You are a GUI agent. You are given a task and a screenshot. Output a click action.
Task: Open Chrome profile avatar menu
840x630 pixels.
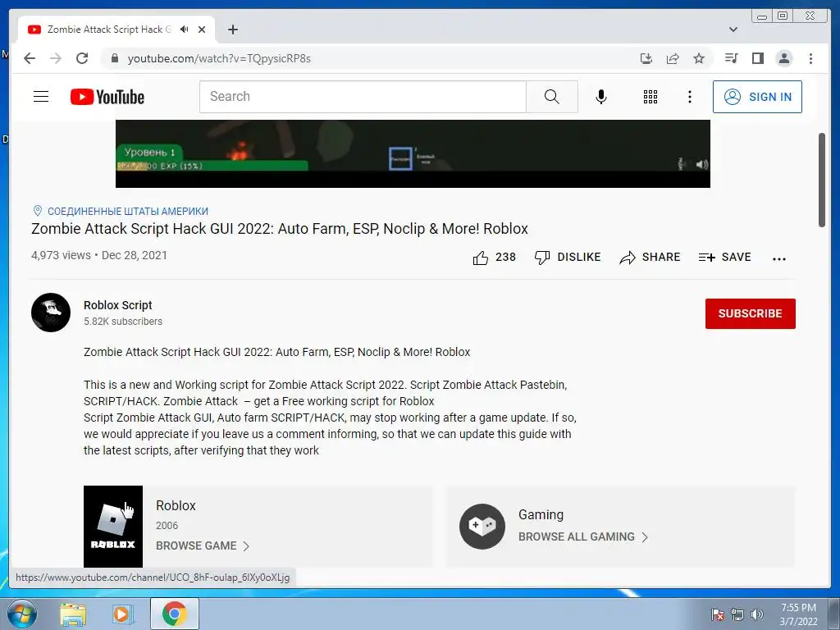784,58
